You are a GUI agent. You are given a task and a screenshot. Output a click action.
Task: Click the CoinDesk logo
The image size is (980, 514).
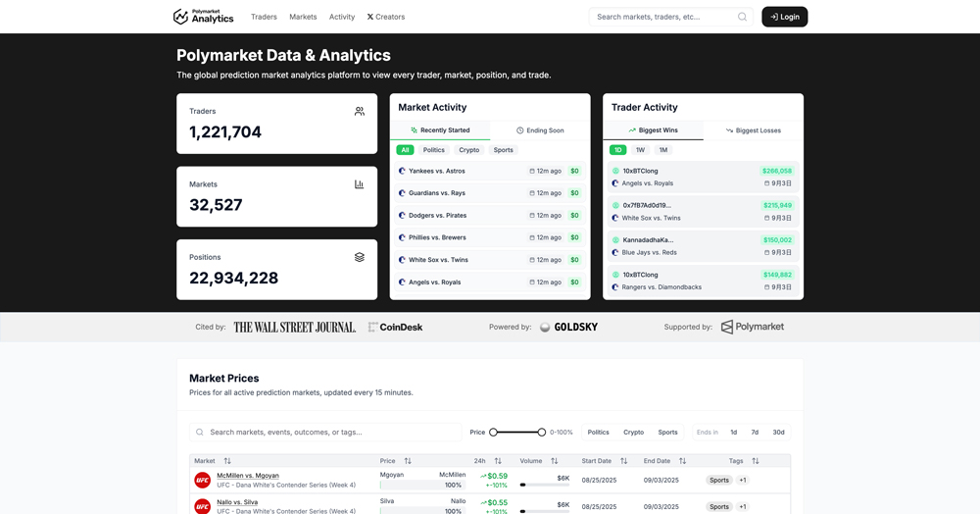[396, 327]
